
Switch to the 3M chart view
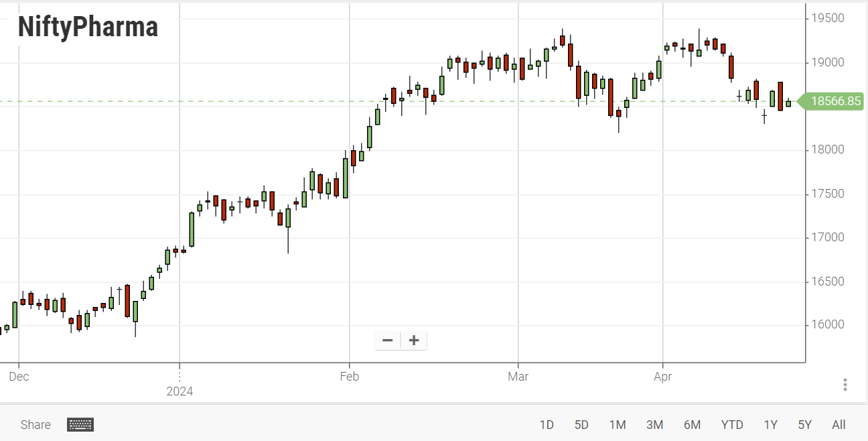655,424
